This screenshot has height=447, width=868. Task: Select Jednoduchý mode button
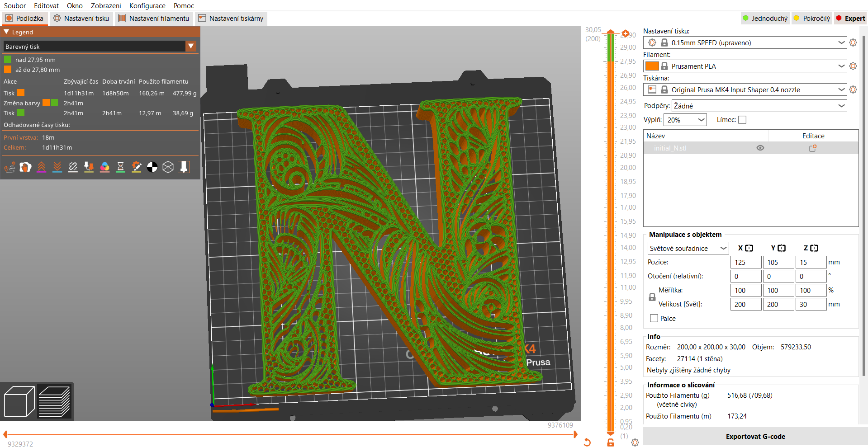click(x=765, y=19)
